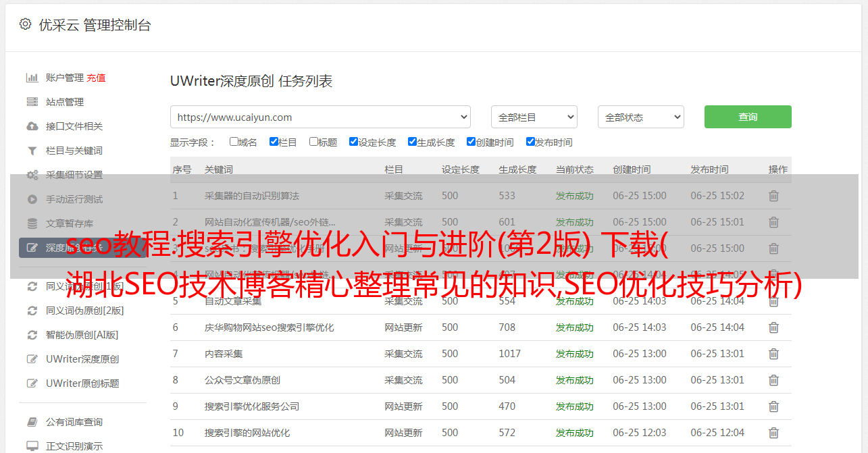Select keyword 内容采集
Screen dimensions: 868x453
click(x=224, y=354)
